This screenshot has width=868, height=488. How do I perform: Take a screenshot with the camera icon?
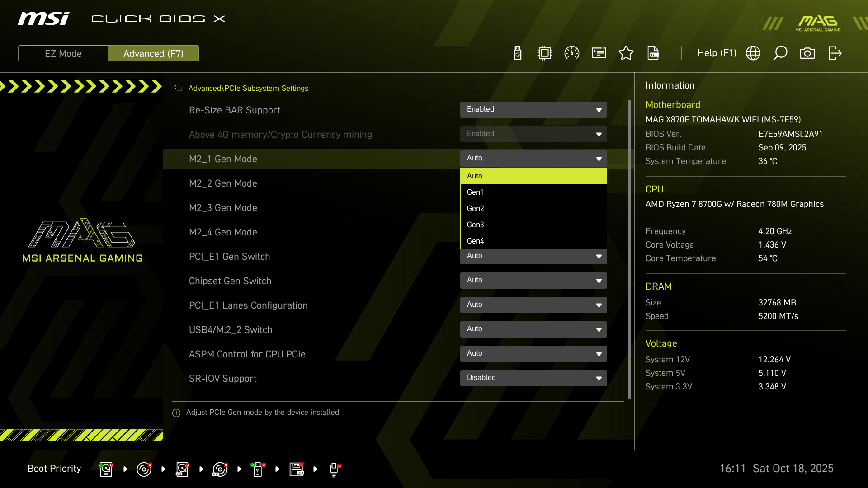807,53
